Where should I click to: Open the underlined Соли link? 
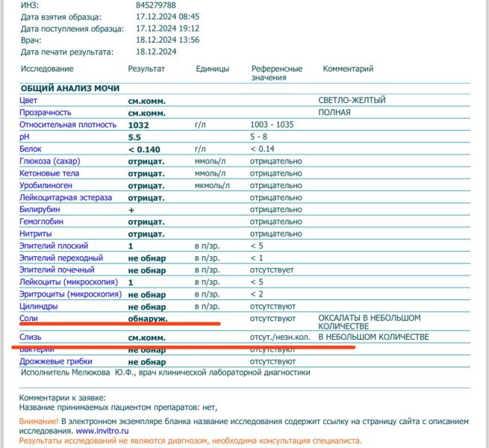28,319
